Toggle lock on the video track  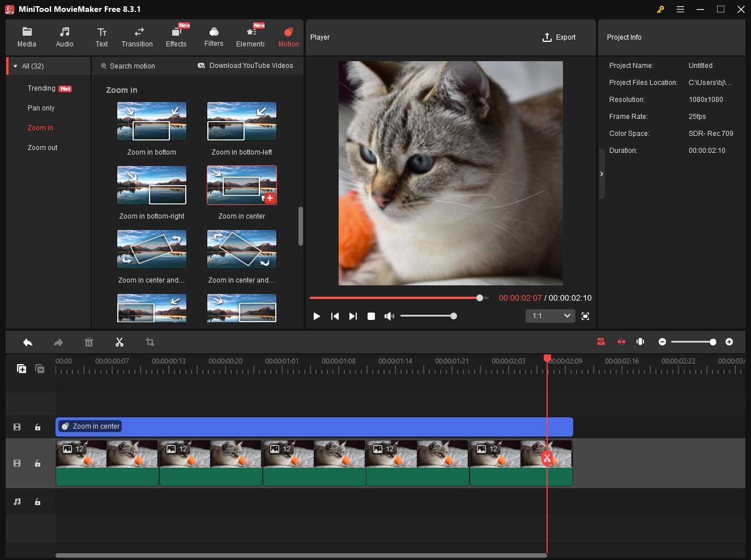[x=37, y=463]
